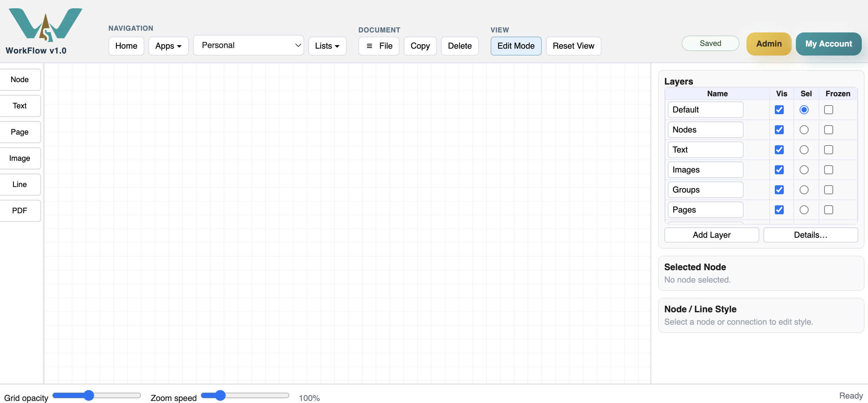Open the Apps dropdown menu
Image resolution: width=868 pixels, height=403 pixels.
(x=168, y=46)
